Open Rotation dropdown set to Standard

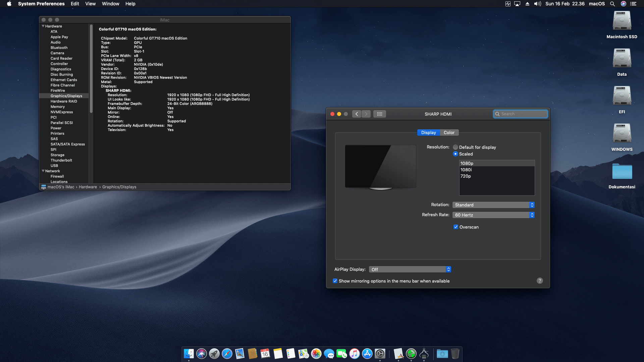493,205
